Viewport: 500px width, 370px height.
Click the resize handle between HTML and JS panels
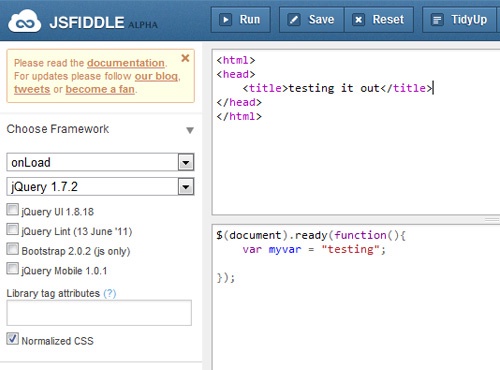pyautogui.click(x=492, y=219)
